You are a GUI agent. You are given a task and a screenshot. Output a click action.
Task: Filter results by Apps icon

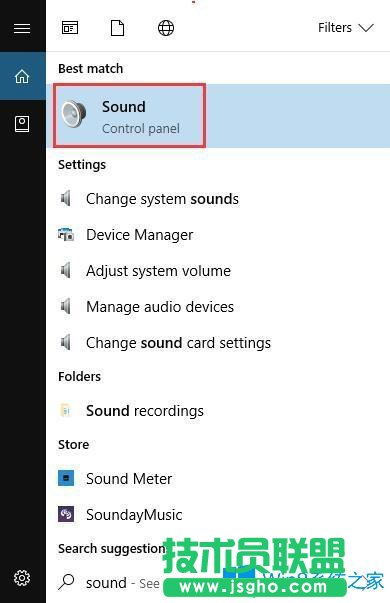tap(70, 28)
